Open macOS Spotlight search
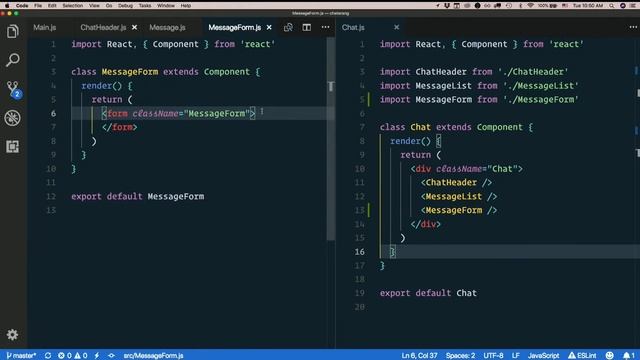The image size is (640, 360). [611, 6]
